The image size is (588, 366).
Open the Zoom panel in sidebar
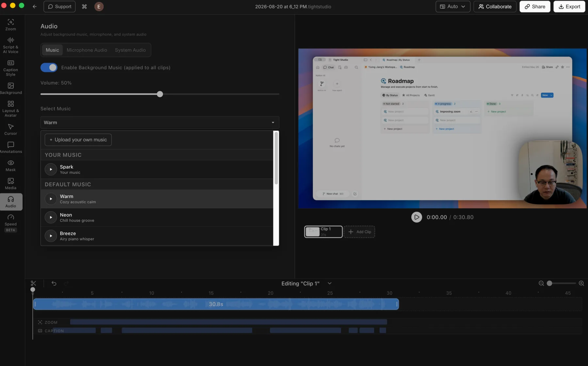pyautogui.click(x=10, y=25)
